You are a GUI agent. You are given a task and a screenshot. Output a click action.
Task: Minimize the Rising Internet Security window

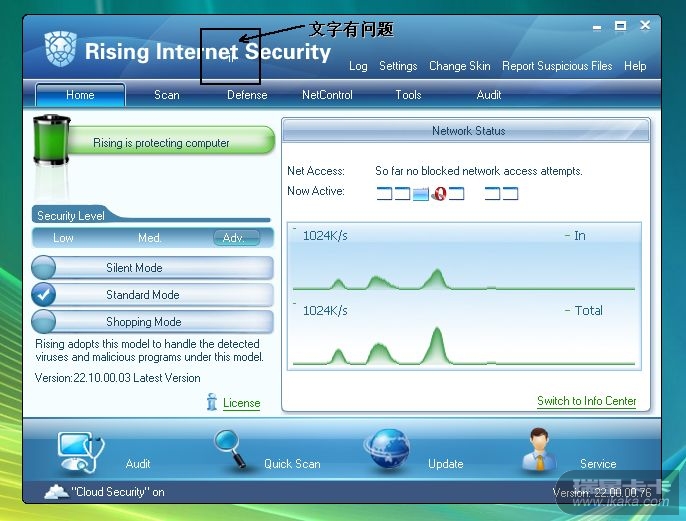(x=597, y=28)
